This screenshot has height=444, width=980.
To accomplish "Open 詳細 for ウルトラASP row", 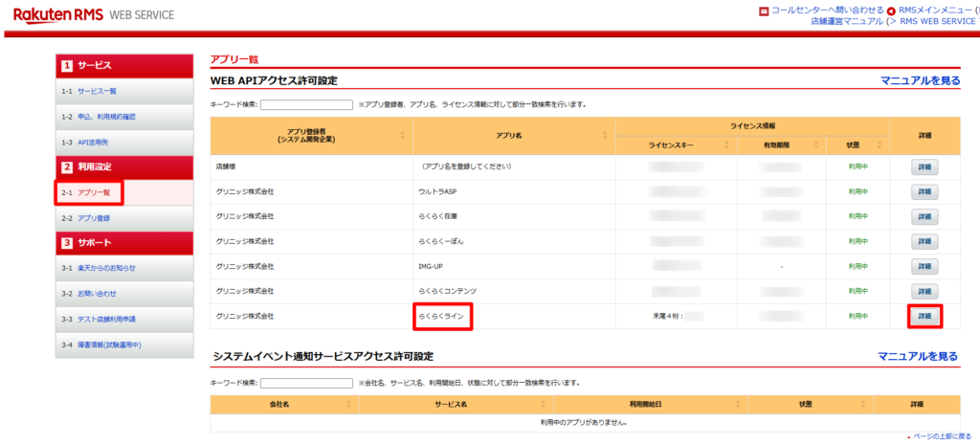I will pyautogui.click(x=924, y=192).
